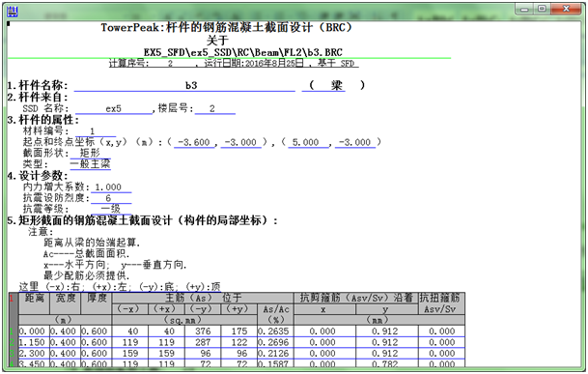Select section shape field 矩形
This screenshot has height=374, width=588.
pyautogui.click(x=90, y=154)
